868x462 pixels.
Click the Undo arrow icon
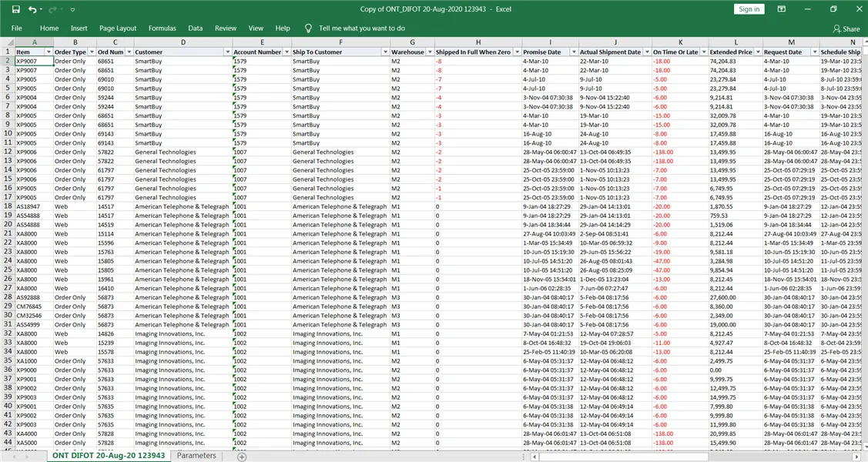(x=32, y=9)
